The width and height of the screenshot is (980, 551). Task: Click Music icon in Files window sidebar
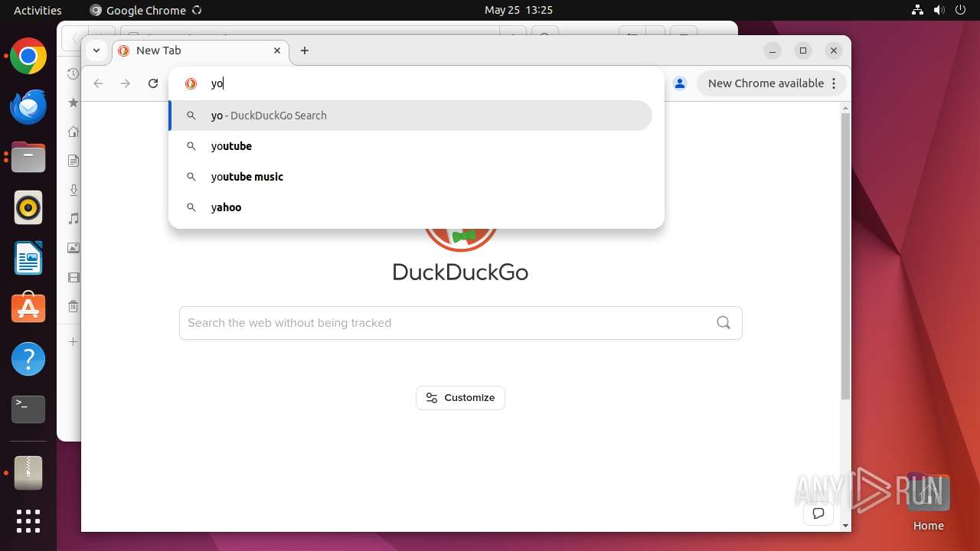pos(73,219)
